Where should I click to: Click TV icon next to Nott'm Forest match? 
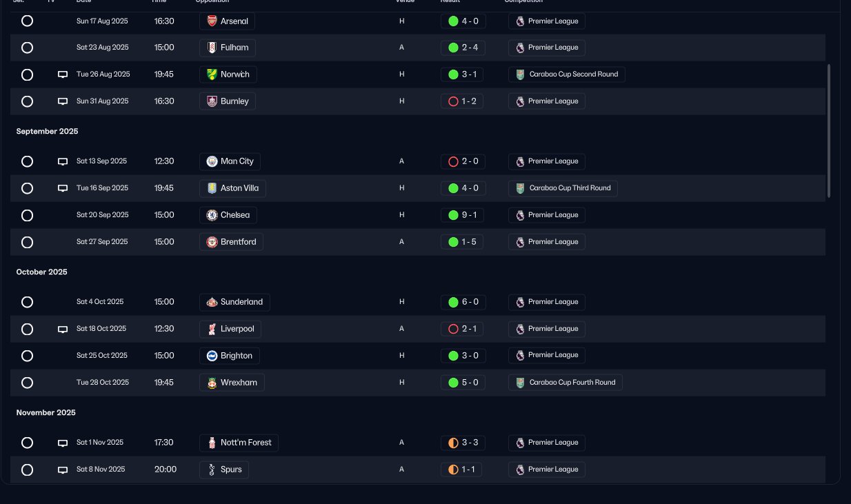tap(63, 443)
